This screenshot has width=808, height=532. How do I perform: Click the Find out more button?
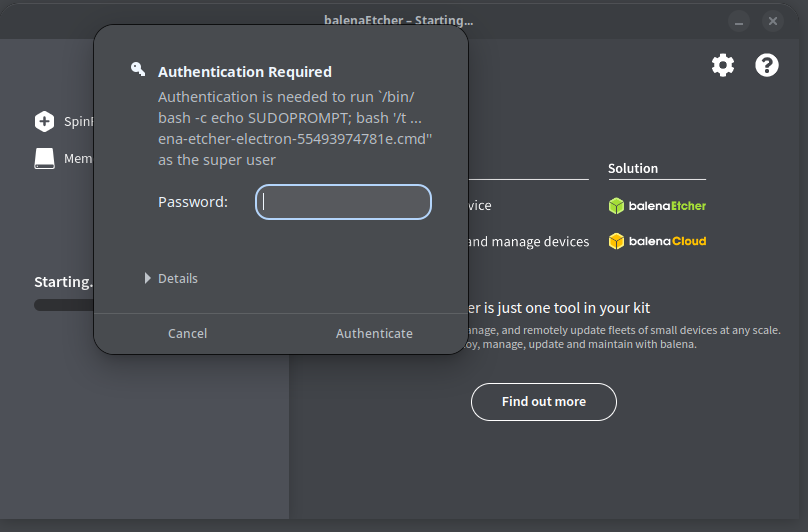point(544,402)
